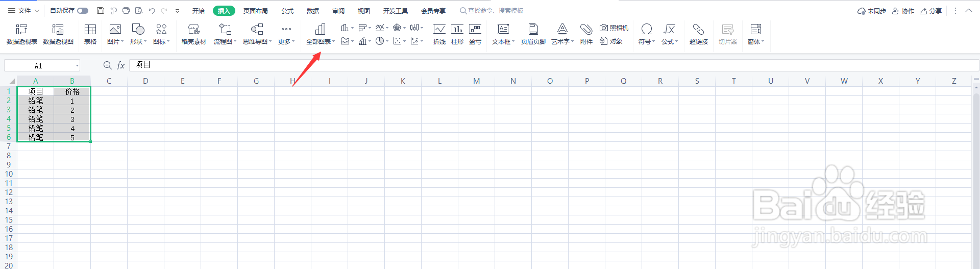The image size is (980, 269).
Task: Open the 形状 shapes dropdown
Action: click(138, 34)
